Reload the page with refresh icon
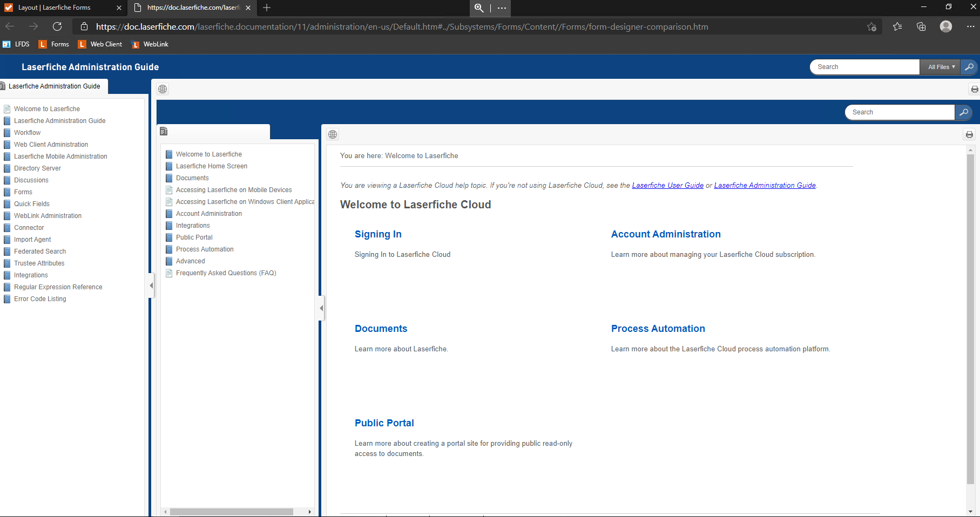Viewport: 980px width, 517px height. 57,26
